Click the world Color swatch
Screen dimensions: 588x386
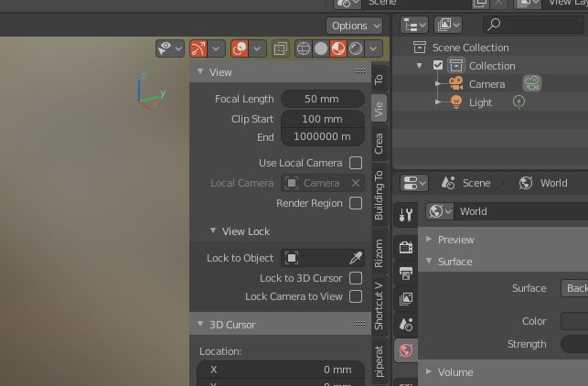click(x=574, y=321)
